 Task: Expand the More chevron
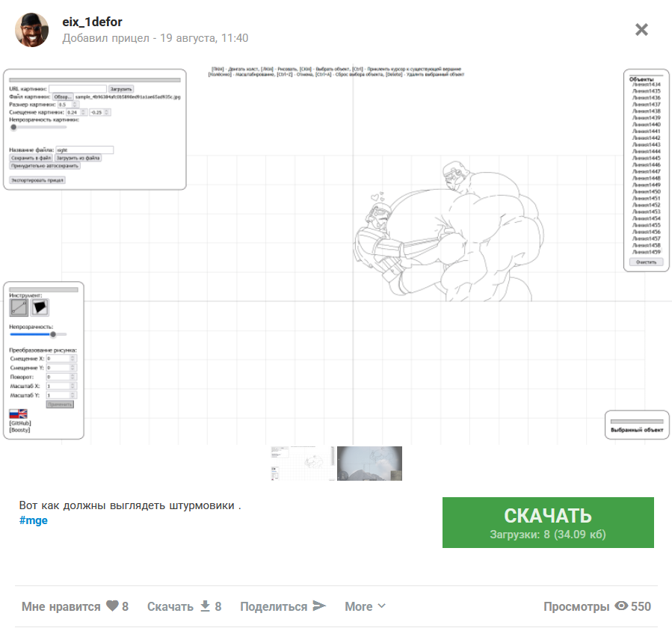(x=382, y=606)
